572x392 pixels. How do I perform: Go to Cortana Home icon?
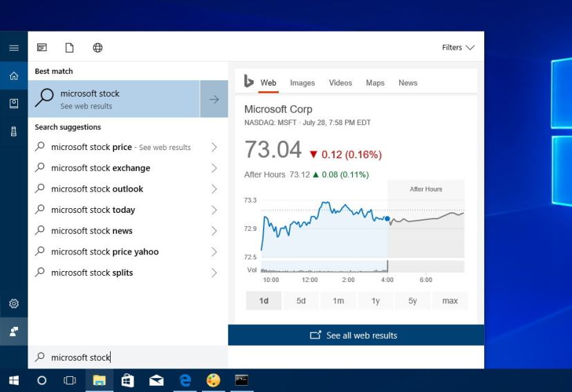[x=14, y=76]
